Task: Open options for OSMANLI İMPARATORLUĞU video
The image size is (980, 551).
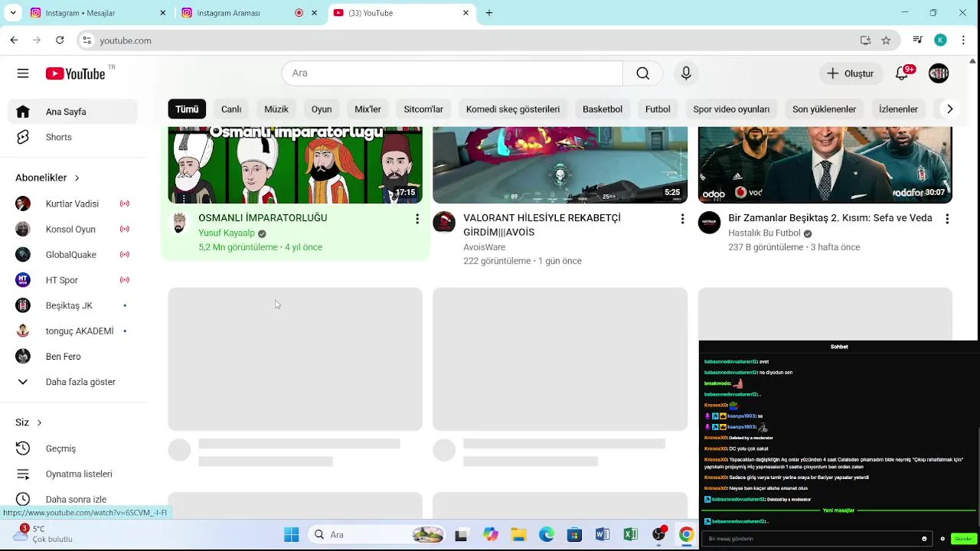Action: pos(417,219)
